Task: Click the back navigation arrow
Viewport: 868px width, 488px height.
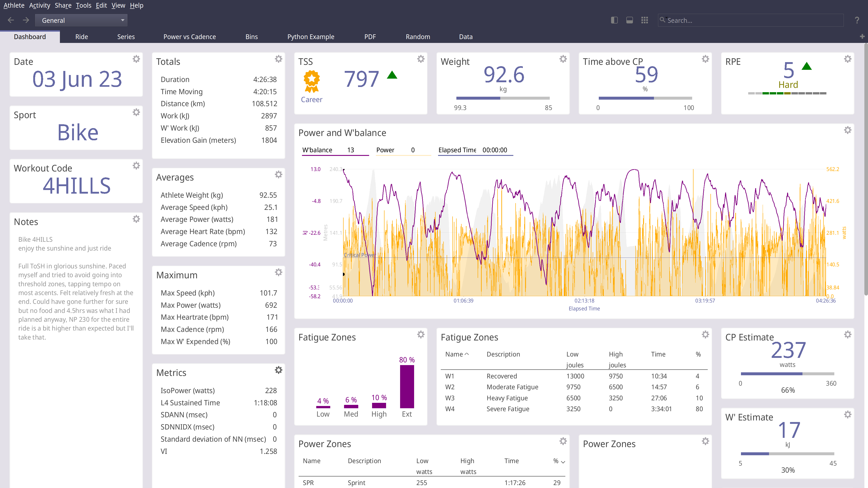Action: pyautogui.click(x=11, y=20)
